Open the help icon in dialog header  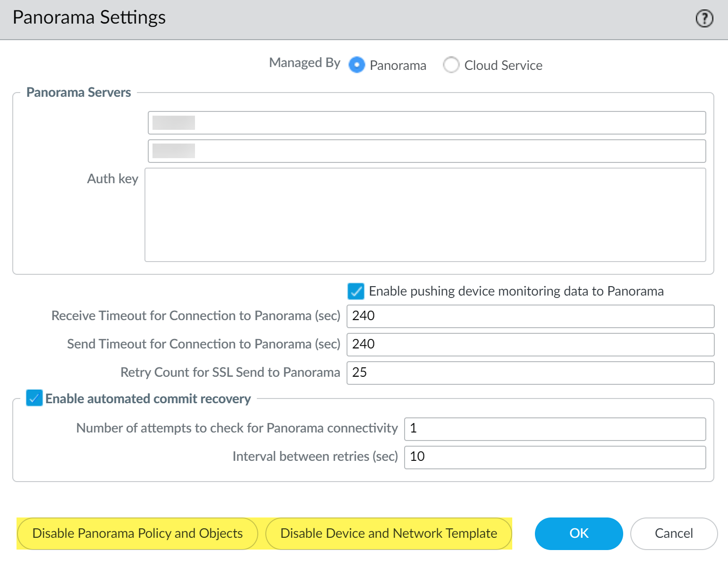coord(704,19)
